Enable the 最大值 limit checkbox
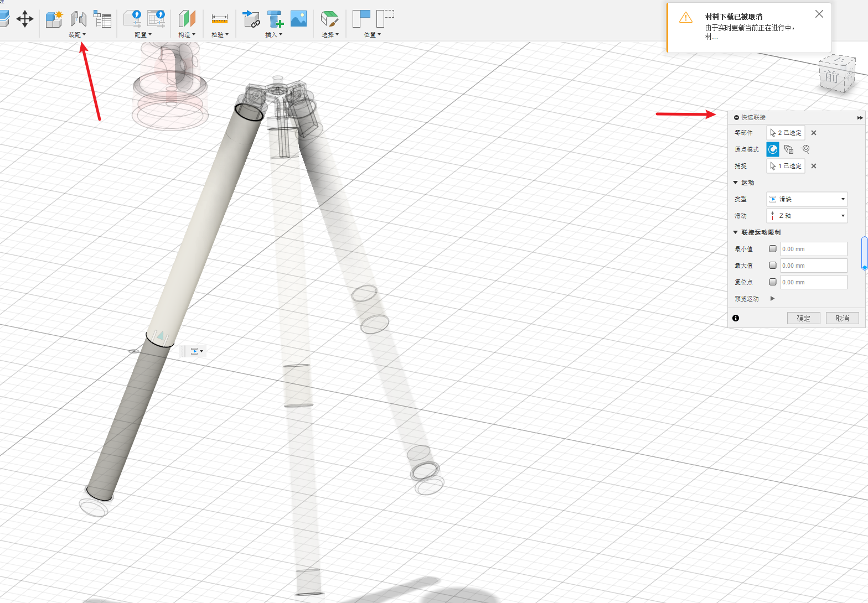868x603 pixels. 773,266
